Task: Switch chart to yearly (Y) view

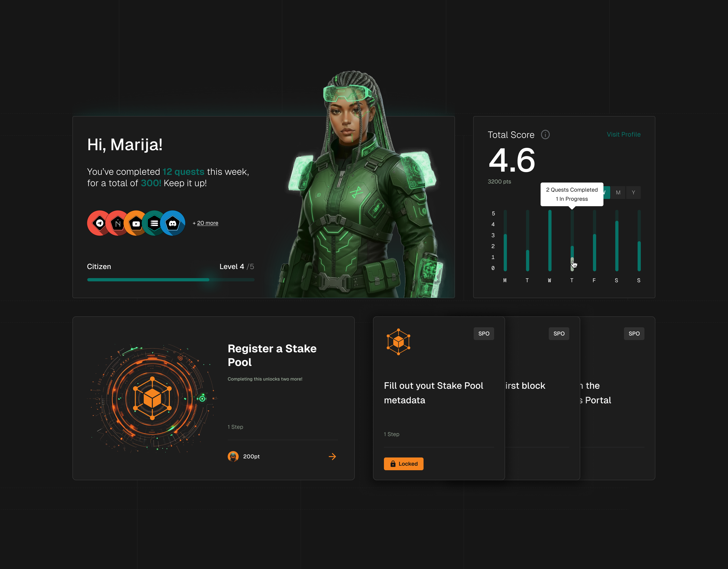Action: coord(633,193)
